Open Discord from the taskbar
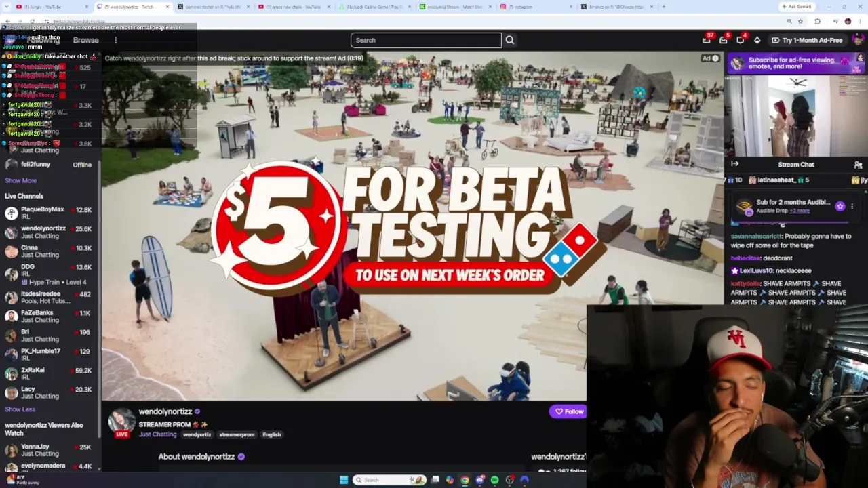Image resolution: width=868 pixels, height=488 pixels. [479, 480]
